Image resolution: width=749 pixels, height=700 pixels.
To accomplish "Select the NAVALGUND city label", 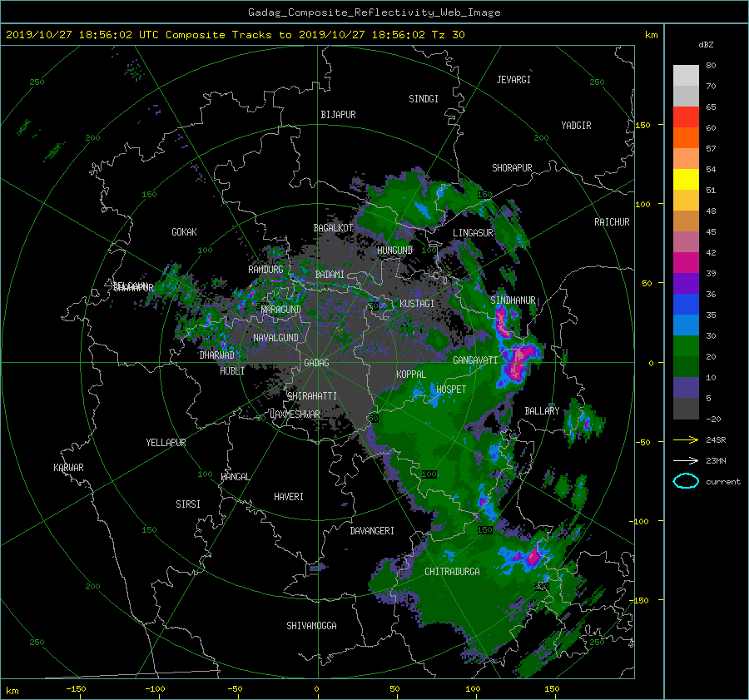I will click(x=275, y=338).
